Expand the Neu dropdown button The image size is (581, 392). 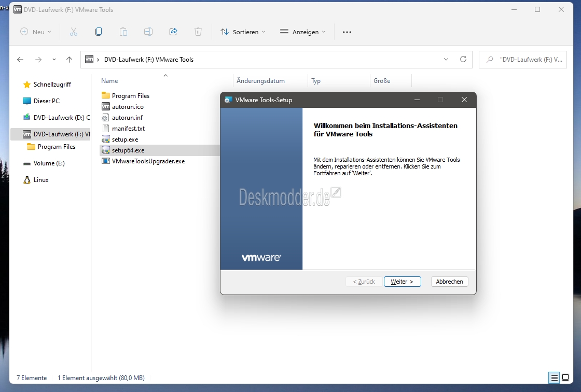click(x=36, y=32)
